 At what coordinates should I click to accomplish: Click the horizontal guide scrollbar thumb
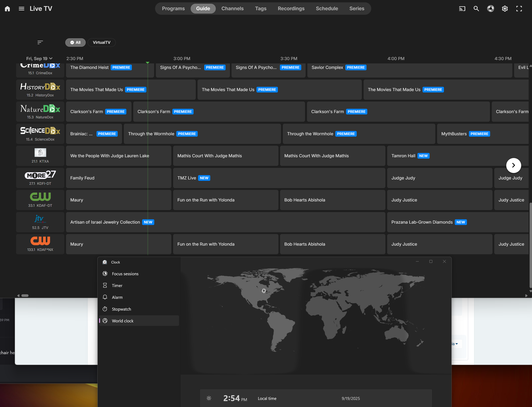click(x=25, y=295)
